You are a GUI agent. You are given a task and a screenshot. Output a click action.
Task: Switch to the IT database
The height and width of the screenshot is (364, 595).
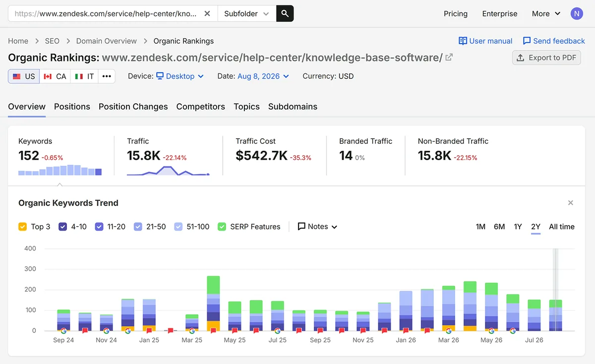tap(84, 76)
